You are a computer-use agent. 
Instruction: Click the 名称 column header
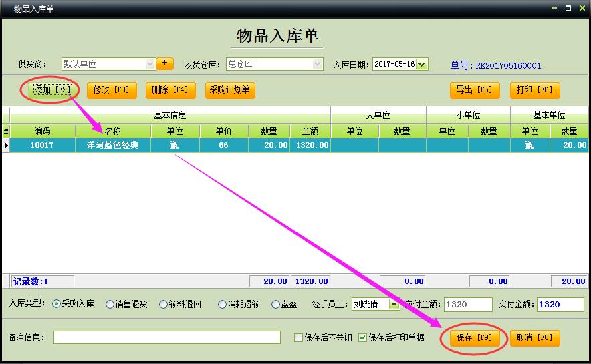[113, 131]
